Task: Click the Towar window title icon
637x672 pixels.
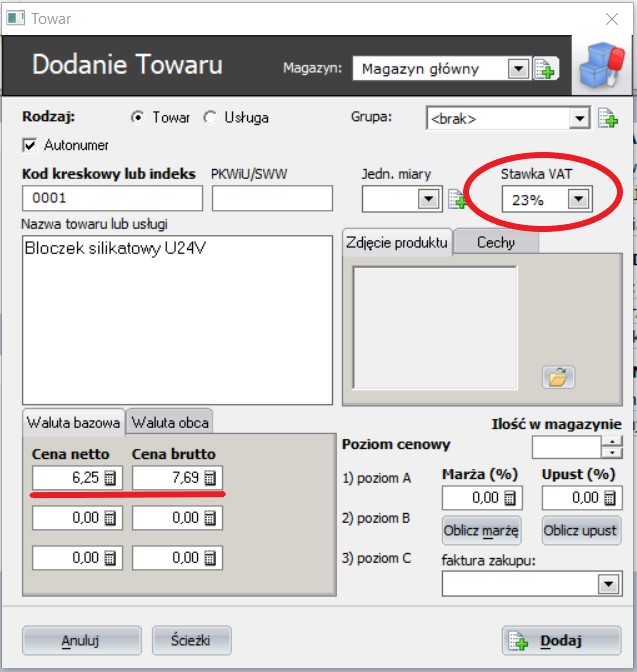Action: (16, 18)
